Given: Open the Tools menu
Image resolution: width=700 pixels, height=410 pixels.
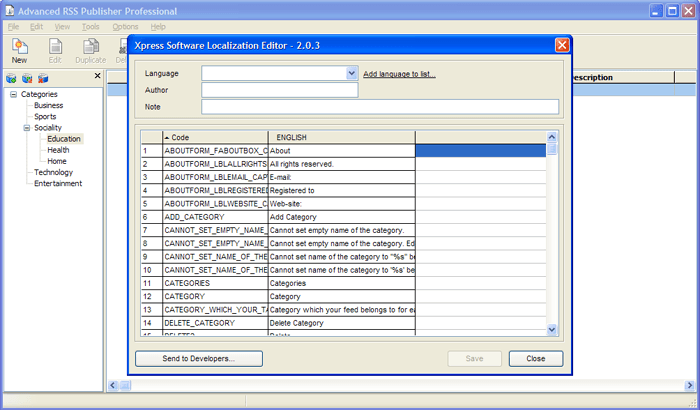Looking at the screenshot, I should pos(90,27).
